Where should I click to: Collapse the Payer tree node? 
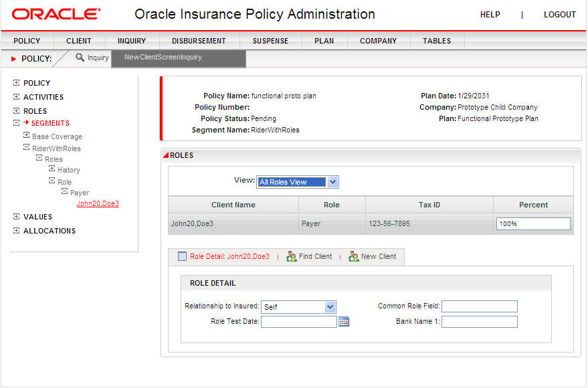tap(64, 191)
